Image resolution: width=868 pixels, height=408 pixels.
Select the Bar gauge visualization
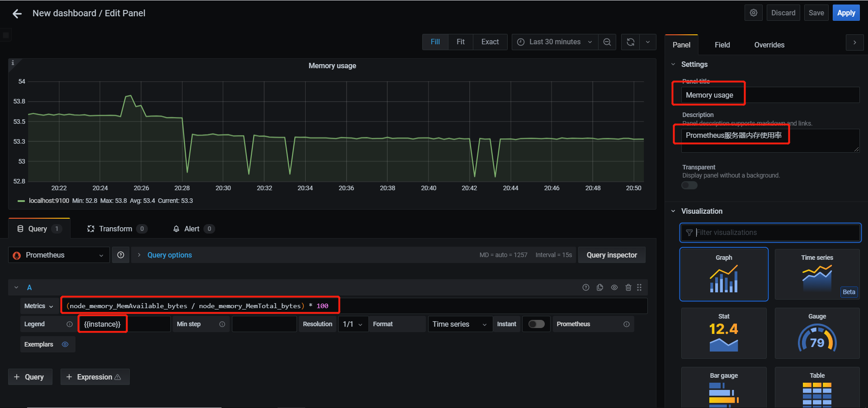click(724, 388)
